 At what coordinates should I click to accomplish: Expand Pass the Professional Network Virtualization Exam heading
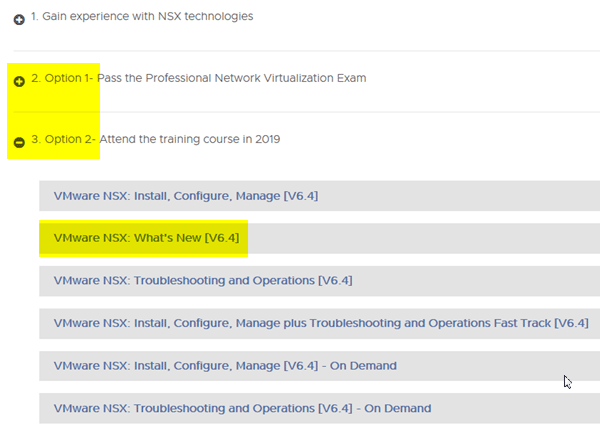point(232,78)
